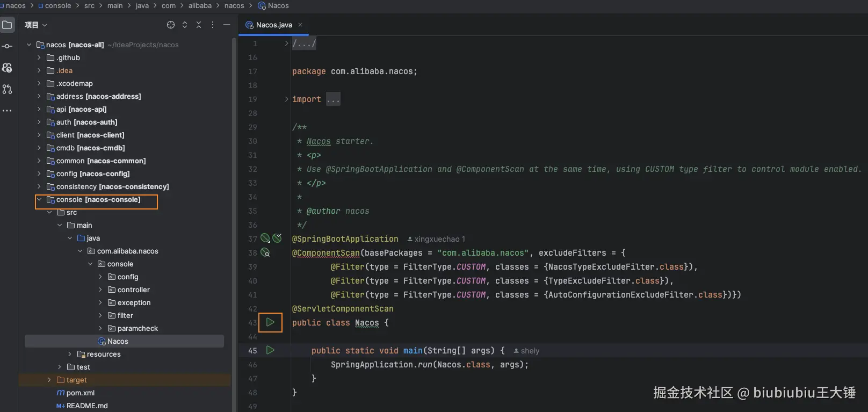The width and height of the screenshot is (868, 412).
Task: Click 'src' breadcrumb item
Action: [x=89, y=5]
